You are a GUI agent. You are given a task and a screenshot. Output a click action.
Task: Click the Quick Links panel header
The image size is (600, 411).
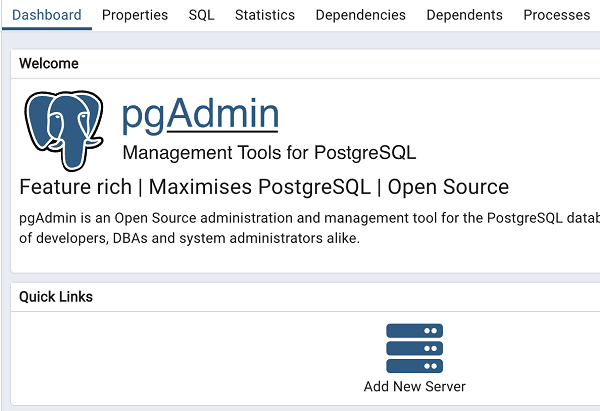click(305, 297)
